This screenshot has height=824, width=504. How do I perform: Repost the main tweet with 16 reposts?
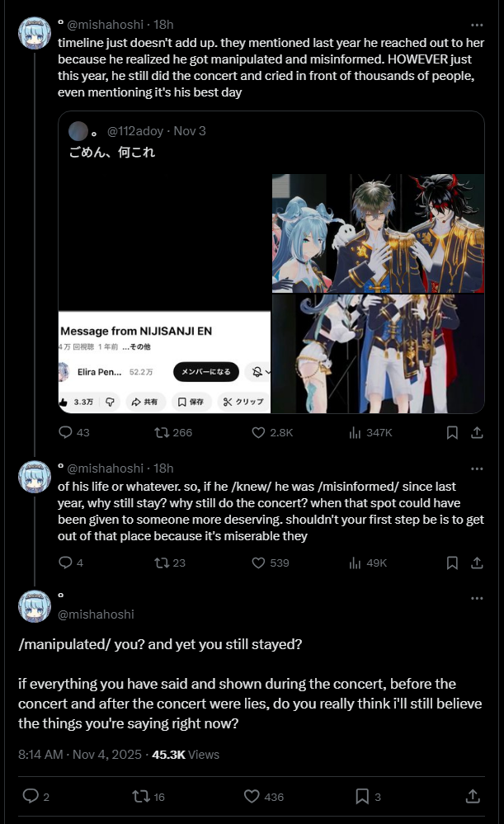(x=148, y=797)
